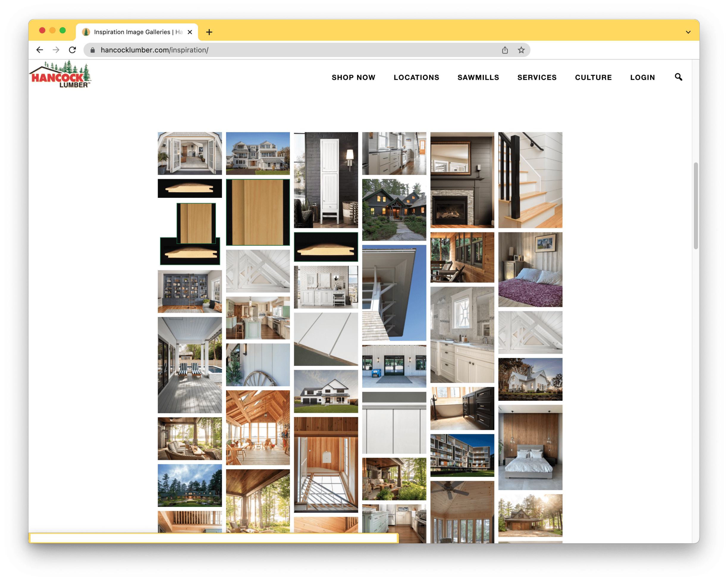This screenshot has width=728, height=581.
Task: Click the share icon in address bar
Action: 504,50
